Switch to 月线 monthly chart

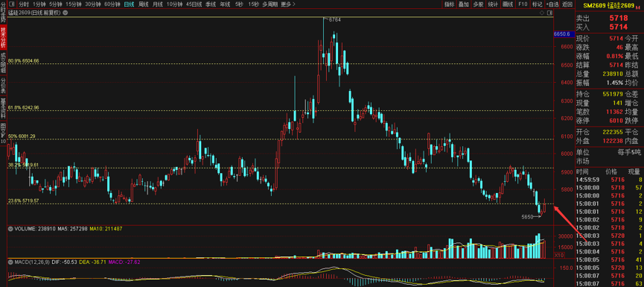(x=157, y=4)
